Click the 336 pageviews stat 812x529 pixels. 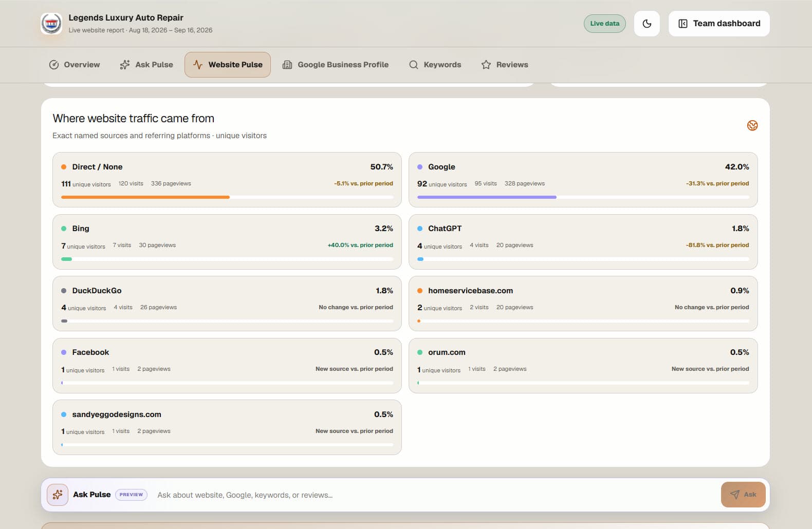pyautogui.click(x=171, y=183)
